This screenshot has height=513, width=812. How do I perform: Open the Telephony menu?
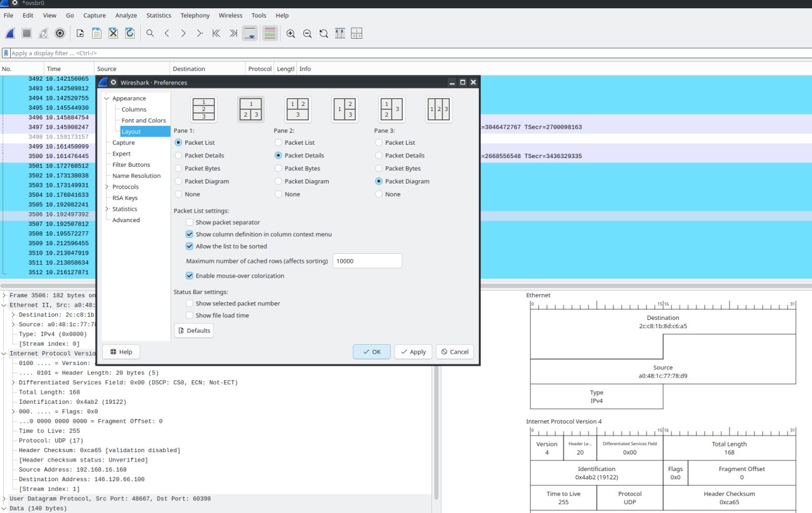(195, 15)
